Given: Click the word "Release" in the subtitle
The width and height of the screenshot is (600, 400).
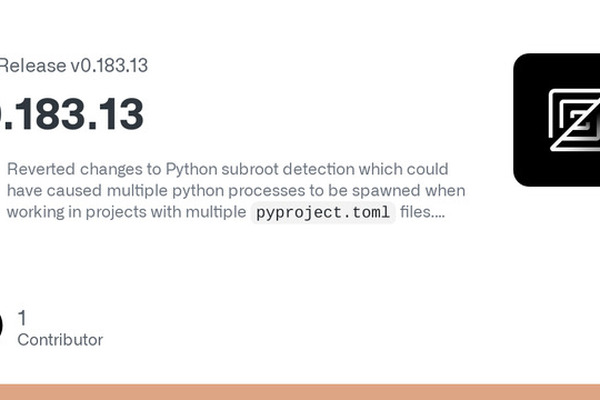Looking at the screenshot, I should (x=32, y=66).
